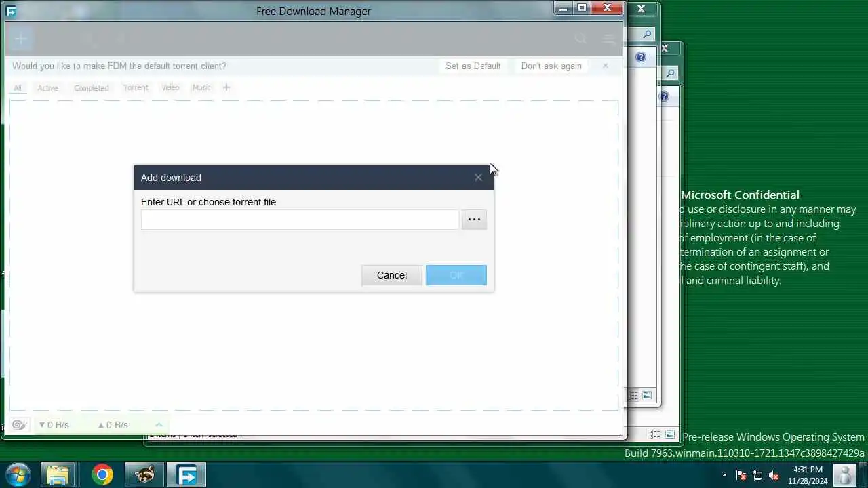868x488 pixels.
Task: Switch to the Music tab
Action: coord(201,87)
